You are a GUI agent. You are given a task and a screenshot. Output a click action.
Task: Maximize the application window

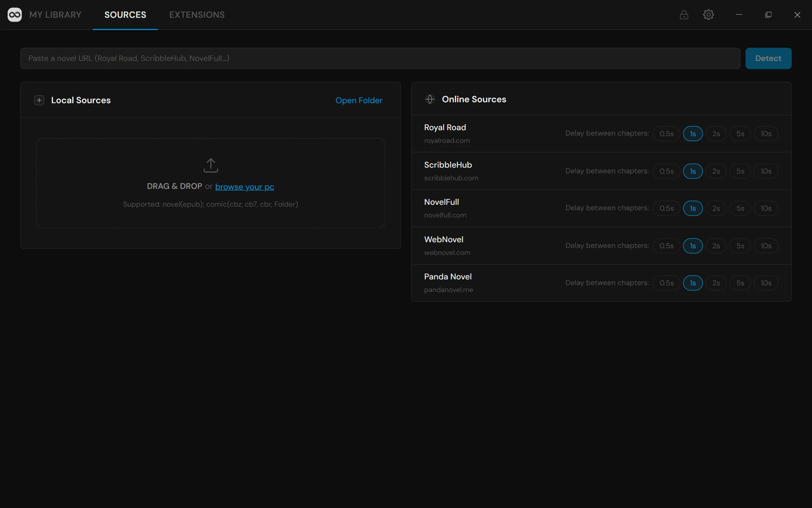(x=768, y=15)
